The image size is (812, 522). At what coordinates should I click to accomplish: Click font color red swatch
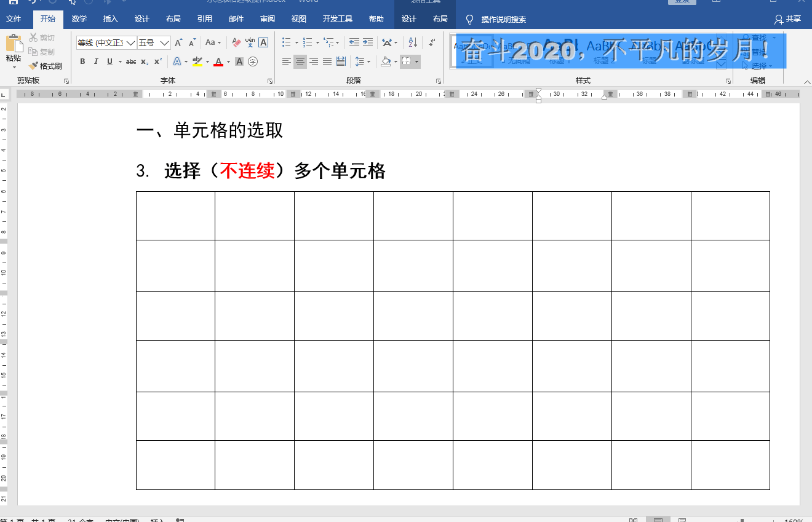(218, 61)
